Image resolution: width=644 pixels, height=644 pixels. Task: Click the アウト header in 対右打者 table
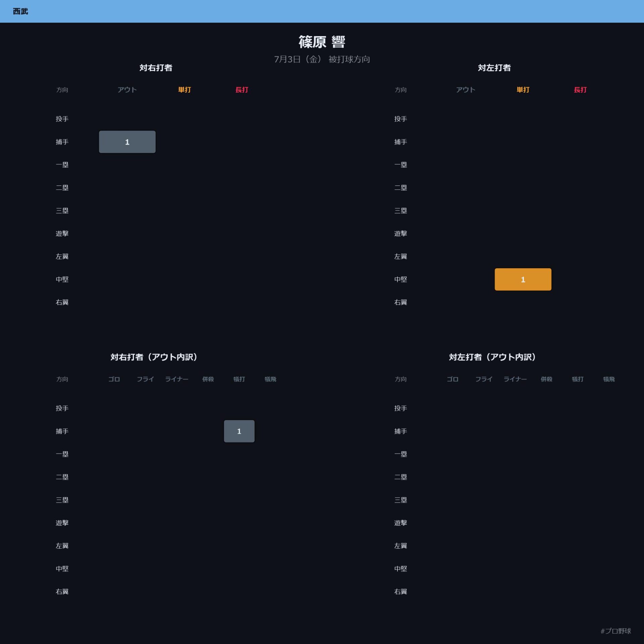coord(127,90)
